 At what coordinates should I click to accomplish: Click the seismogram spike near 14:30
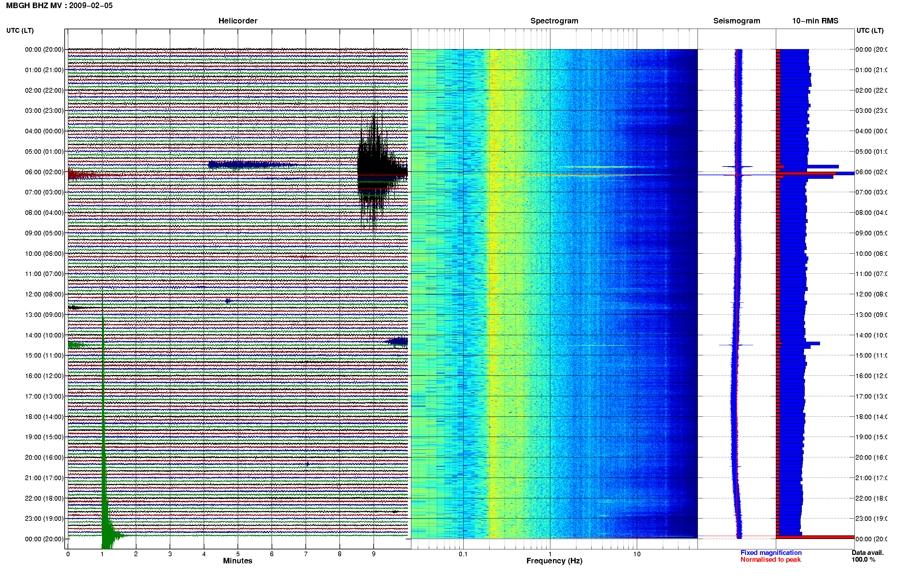click(736, 345)
